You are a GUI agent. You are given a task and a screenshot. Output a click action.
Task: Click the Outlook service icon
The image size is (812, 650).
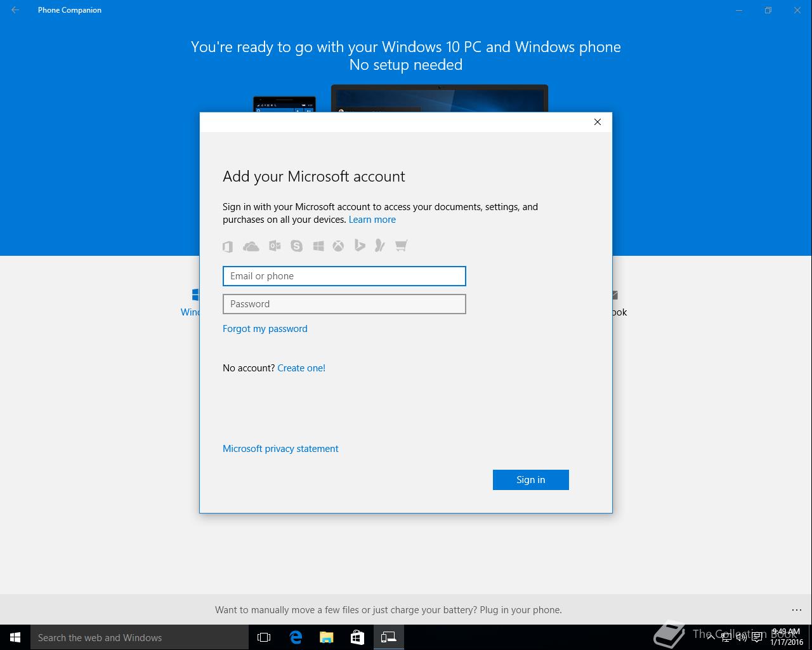point(275,246)
